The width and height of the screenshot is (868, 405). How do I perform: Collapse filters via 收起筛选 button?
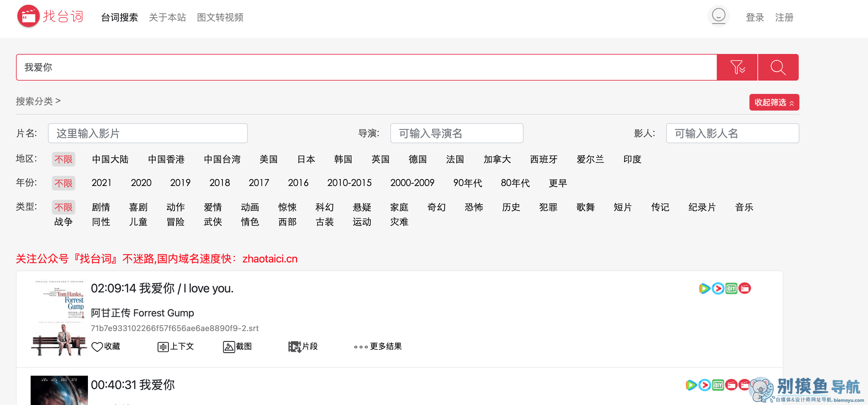(x=774, y=102)
